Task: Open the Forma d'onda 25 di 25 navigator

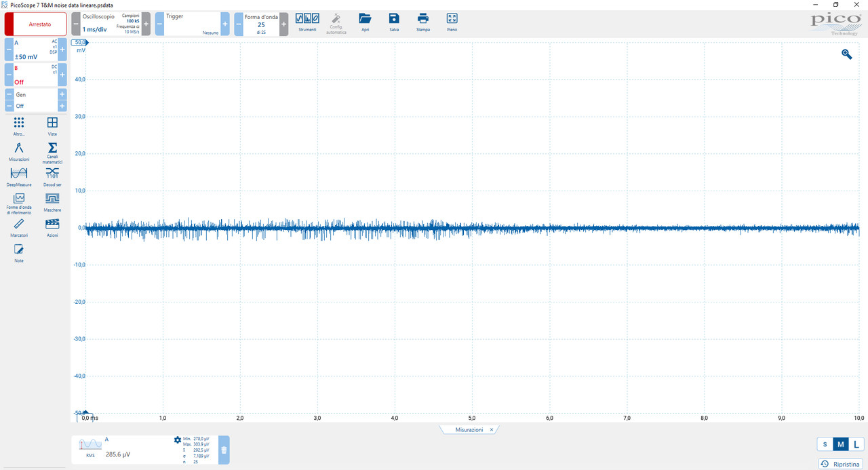Action: click(x=261, y=24)
